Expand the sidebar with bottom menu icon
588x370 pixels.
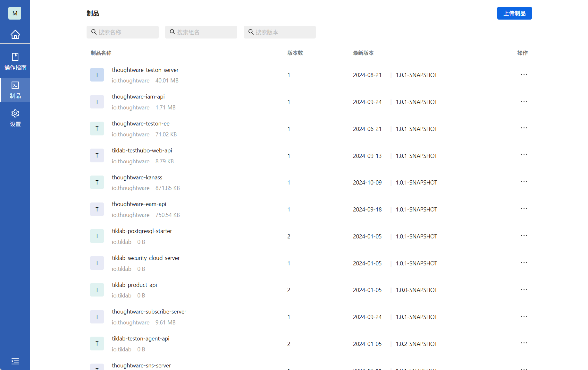pos(15,361)
